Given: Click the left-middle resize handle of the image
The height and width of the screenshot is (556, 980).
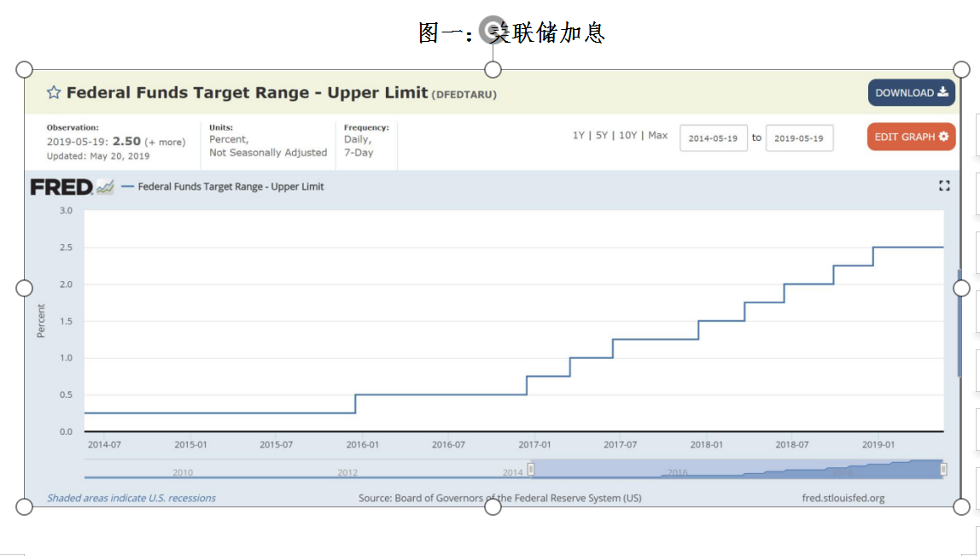Looking at the screenshot, I should (x=25, y=288).
